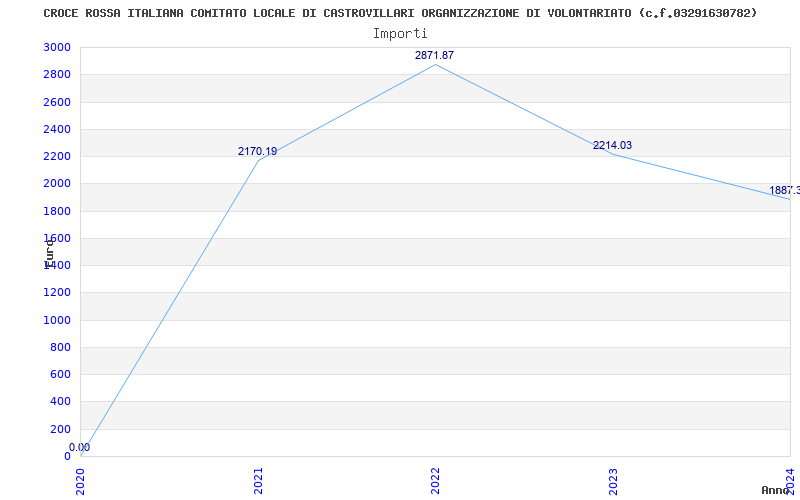
Task: Click the 600 y-axis tick label
Action: coord(60,374)
